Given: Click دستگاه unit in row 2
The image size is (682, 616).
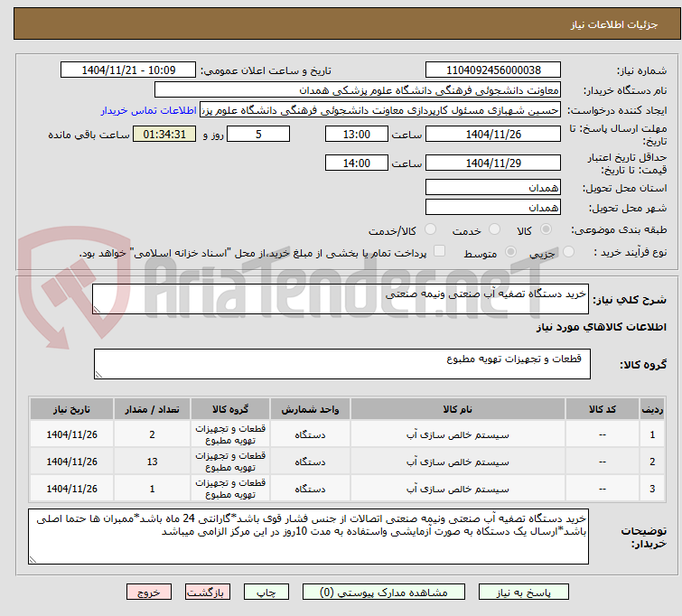Looking at the screenshot, I should point(310,462).
